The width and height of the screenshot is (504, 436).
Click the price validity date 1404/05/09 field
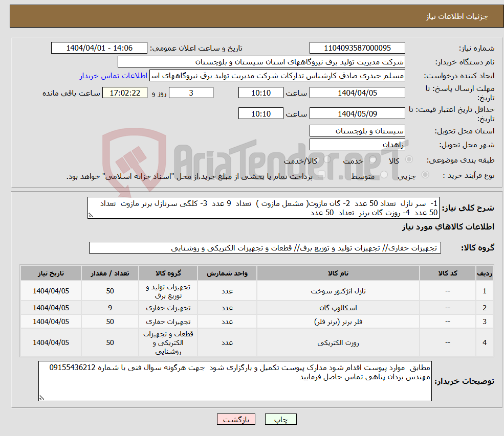tap(357, 113)
